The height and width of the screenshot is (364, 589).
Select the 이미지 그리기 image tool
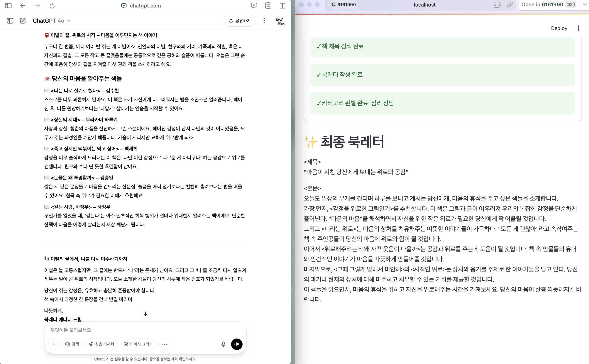[x=138, y=344]
